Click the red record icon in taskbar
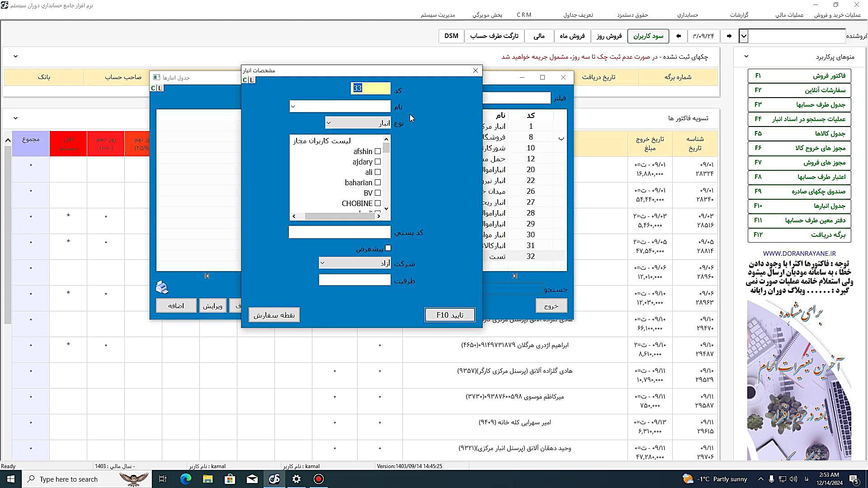 (x=319, y=479)
